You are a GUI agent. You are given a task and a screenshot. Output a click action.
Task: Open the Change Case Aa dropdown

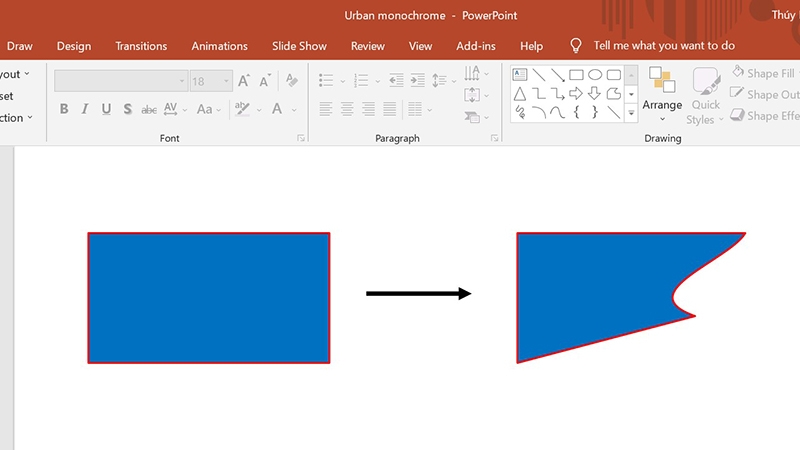click(x=209, y=109)
